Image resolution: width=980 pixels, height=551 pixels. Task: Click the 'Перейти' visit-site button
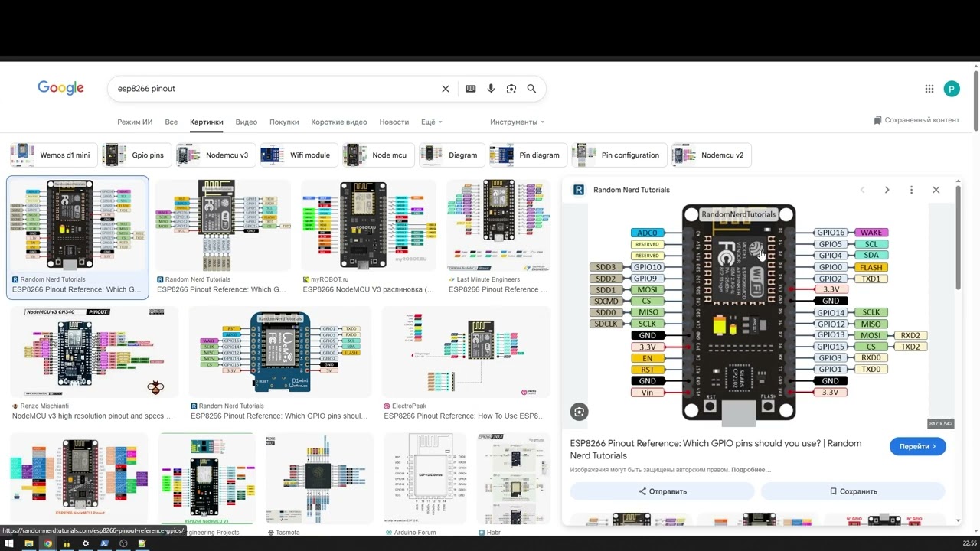coord(917,446)
